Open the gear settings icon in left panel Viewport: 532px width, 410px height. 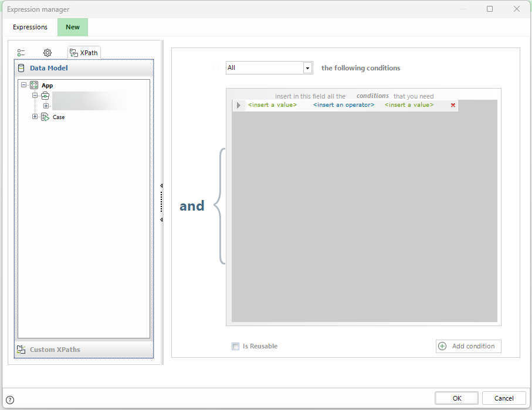pos(48,53)
